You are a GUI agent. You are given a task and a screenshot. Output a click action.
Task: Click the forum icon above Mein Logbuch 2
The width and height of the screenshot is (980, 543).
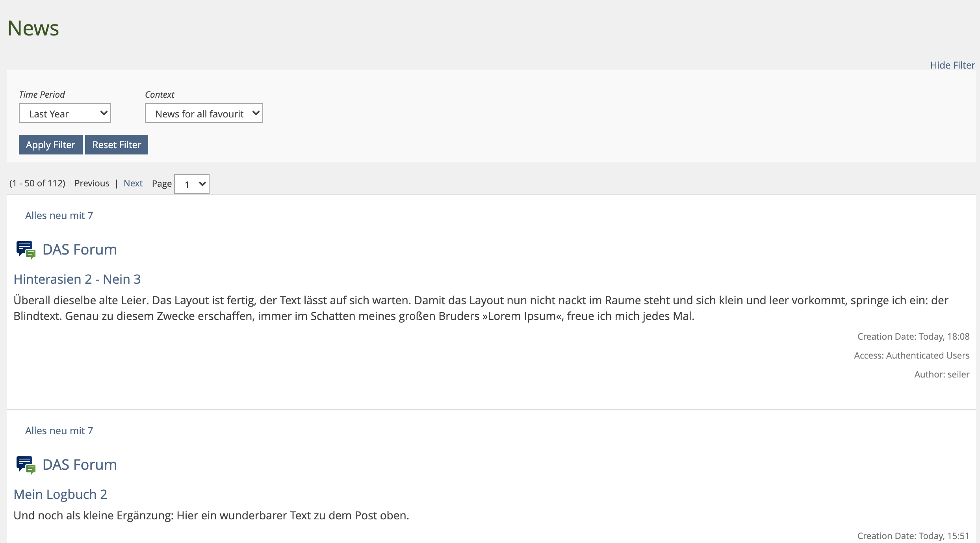26,465
